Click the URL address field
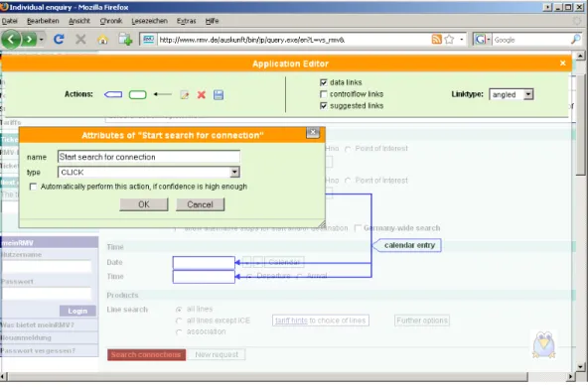Image resolution: width=588 pixels, height=387 pixels. (293, 40)
